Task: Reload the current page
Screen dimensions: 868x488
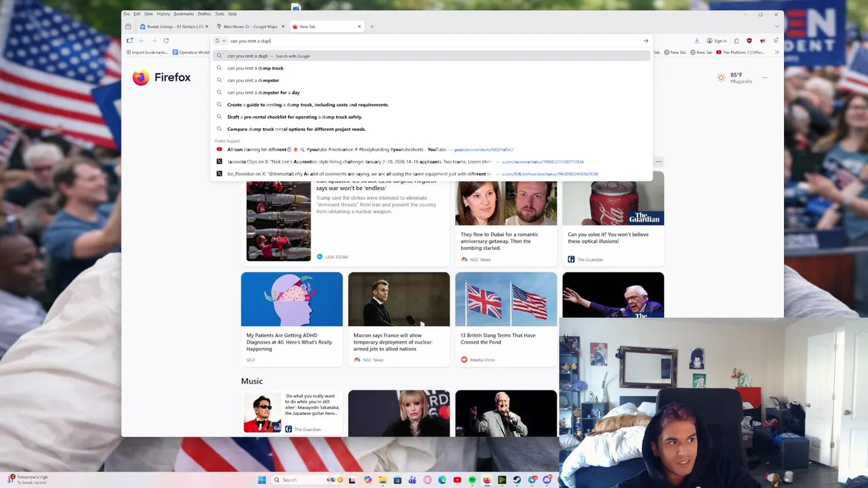Action: point(166,41)
